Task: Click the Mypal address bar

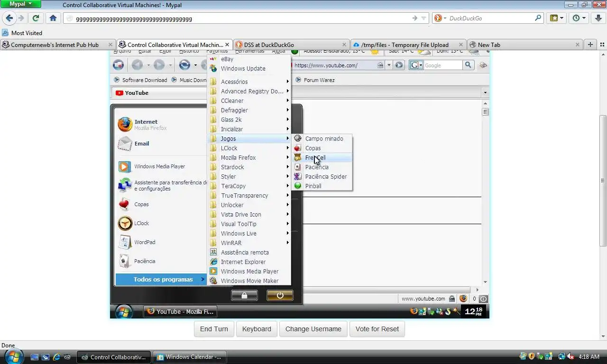Action: pos(245,18)
